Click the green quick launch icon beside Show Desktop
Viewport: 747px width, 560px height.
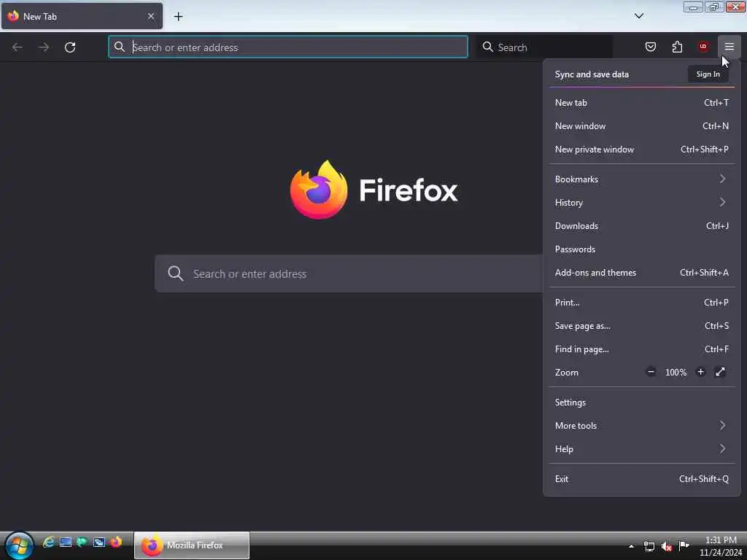point(82,542)
